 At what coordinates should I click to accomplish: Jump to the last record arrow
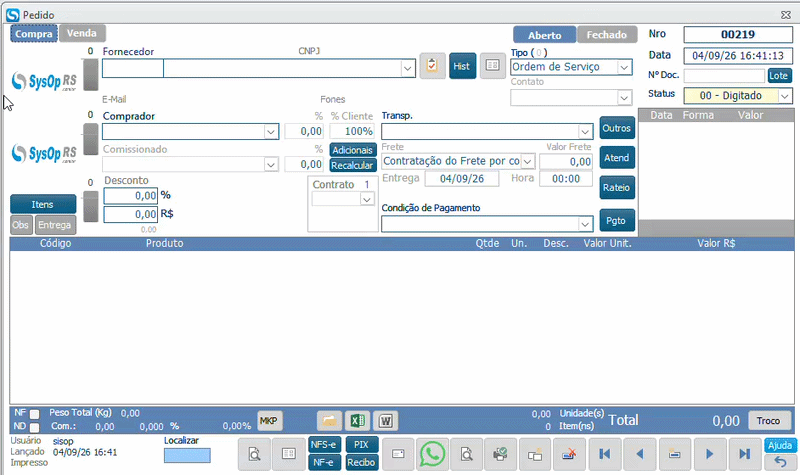tap(745, 454)
